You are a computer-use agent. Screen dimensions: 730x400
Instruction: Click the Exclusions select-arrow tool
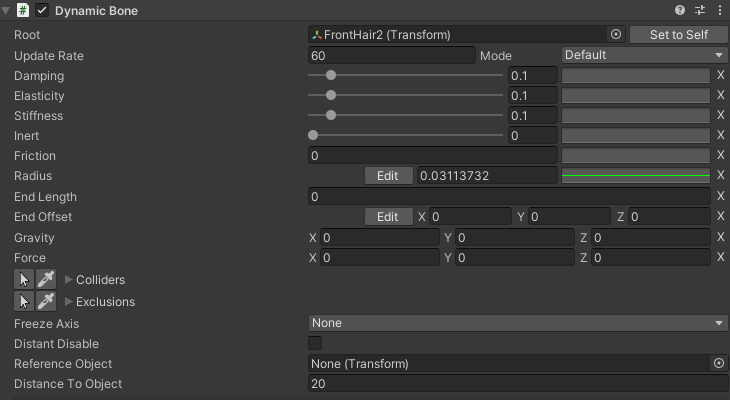(24, 301)
